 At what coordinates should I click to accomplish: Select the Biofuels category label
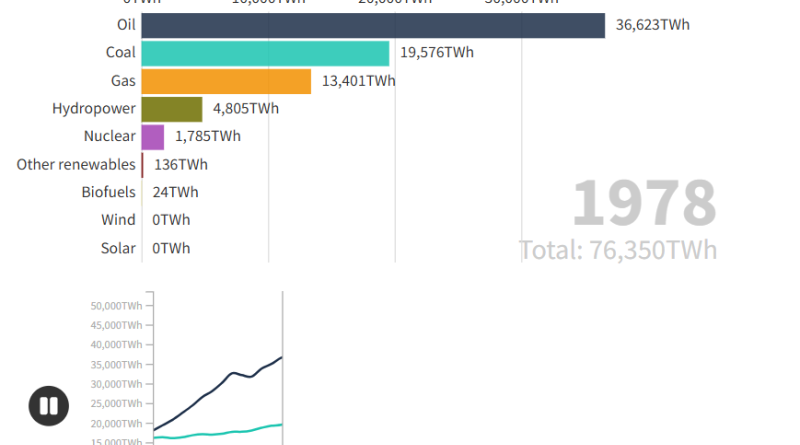(109, 192)
